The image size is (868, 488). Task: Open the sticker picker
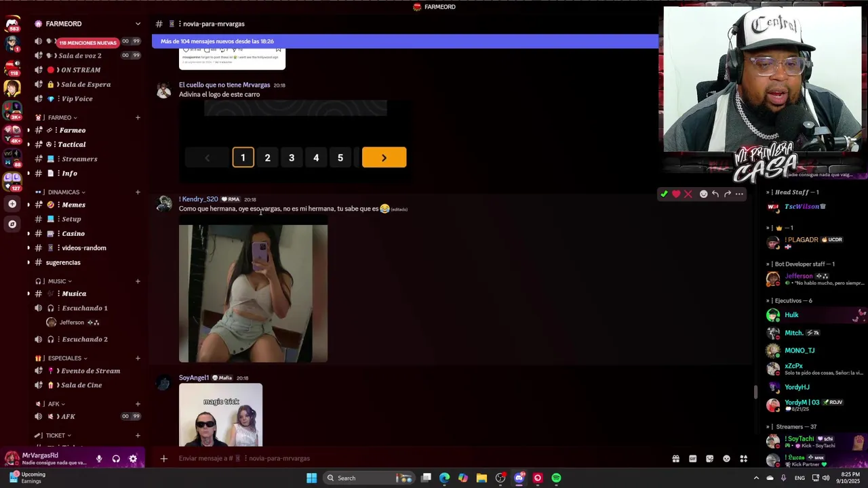709,459
